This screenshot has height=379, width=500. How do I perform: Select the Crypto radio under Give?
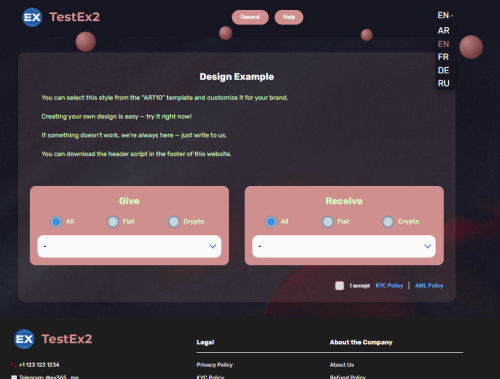coord(174,222)
